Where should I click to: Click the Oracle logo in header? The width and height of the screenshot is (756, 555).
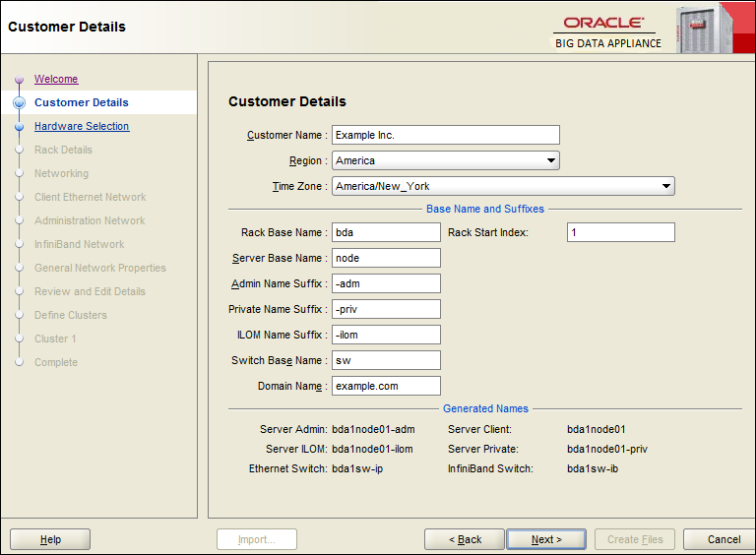[x=603, y=23]
